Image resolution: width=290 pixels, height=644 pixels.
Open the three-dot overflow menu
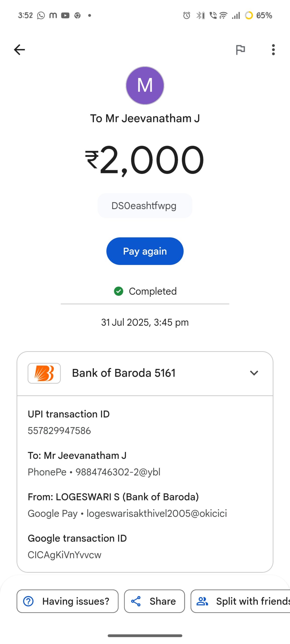point(273,50)
